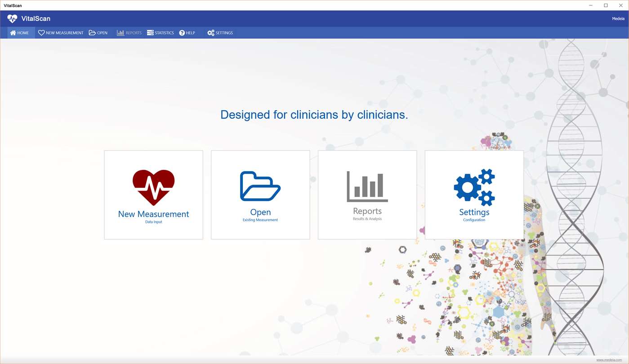Open the STATISTICS menu item

coord(161,33)
